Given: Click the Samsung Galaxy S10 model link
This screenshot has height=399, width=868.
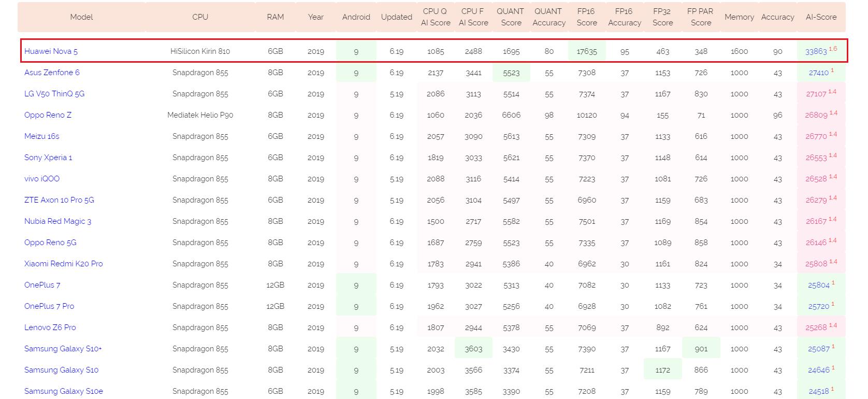Looking at the screenshot, I should point(61,370).
